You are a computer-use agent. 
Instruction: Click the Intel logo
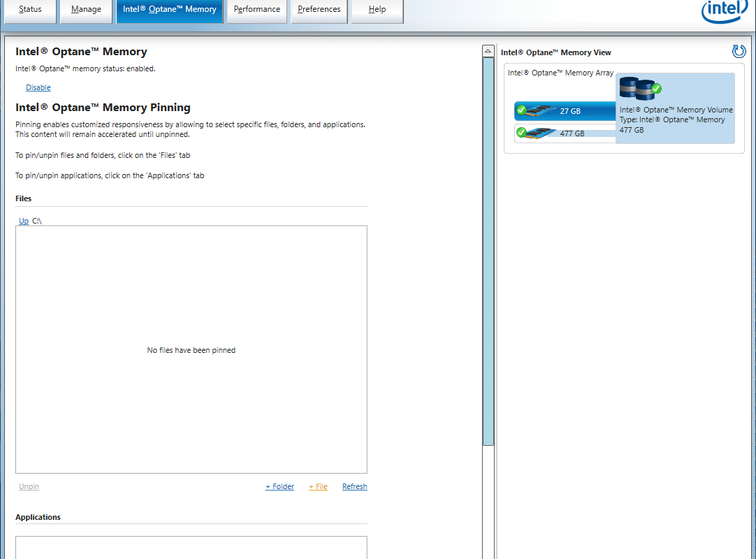tap(725, 10)
